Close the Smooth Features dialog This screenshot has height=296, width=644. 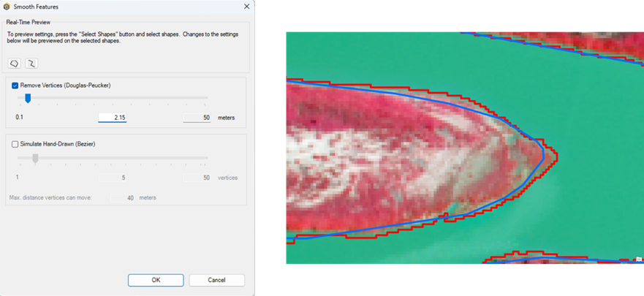point(246,7)
